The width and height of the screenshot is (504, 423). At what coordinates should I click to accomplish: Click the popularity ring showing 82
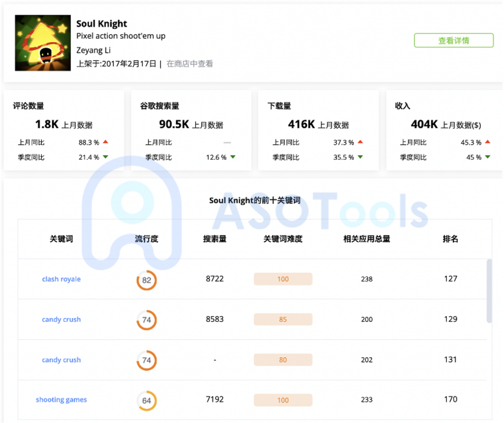[146, 280]
